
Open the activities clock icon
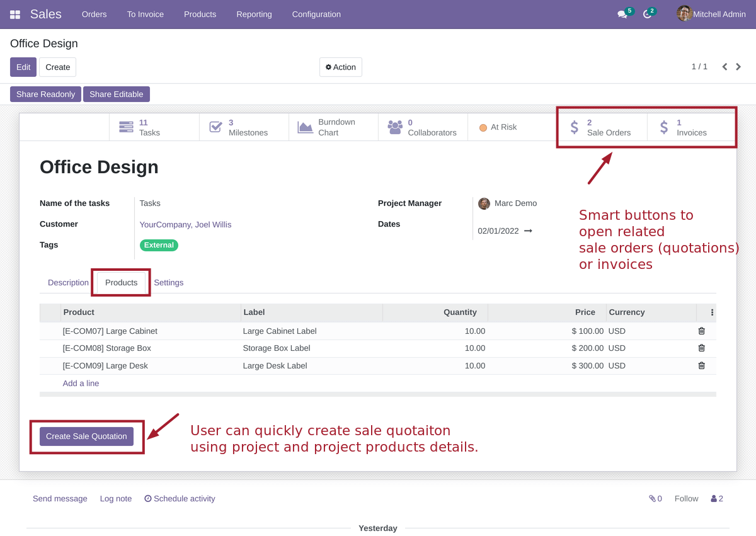(648, 14)
